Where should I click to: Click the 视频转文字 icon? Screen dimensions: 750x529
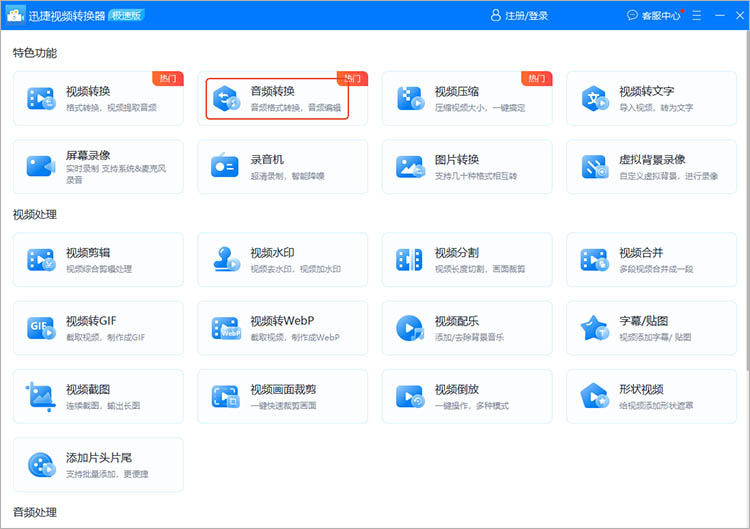[595, 99]
